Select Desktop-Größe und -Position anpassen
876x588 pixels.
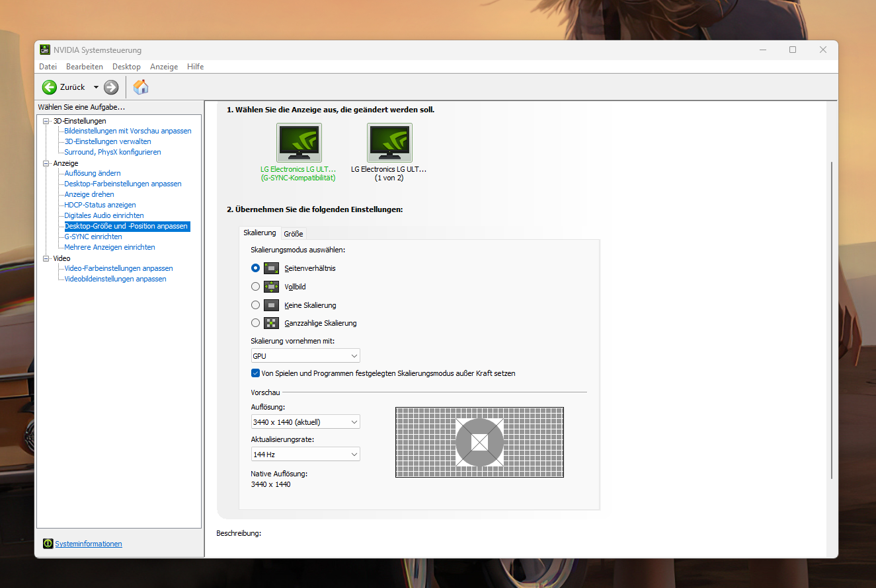[126, 226]
